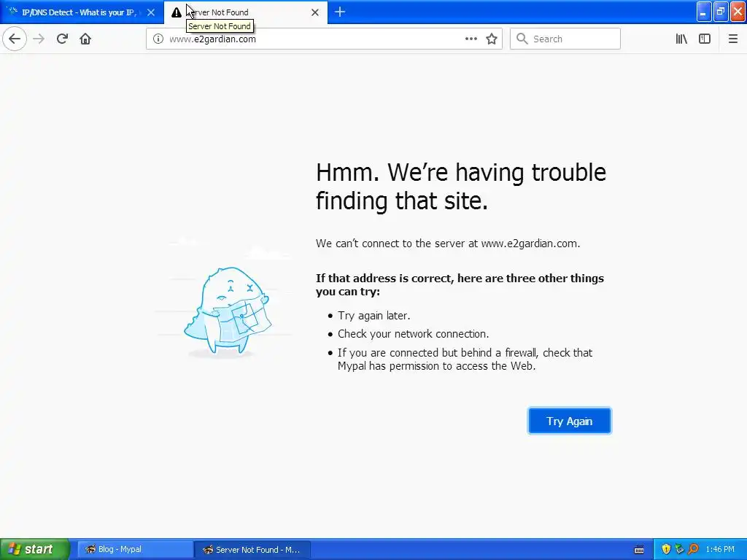Bookmark this page with star icon
Screen dimensions: 747x560
tap(492, 39)
